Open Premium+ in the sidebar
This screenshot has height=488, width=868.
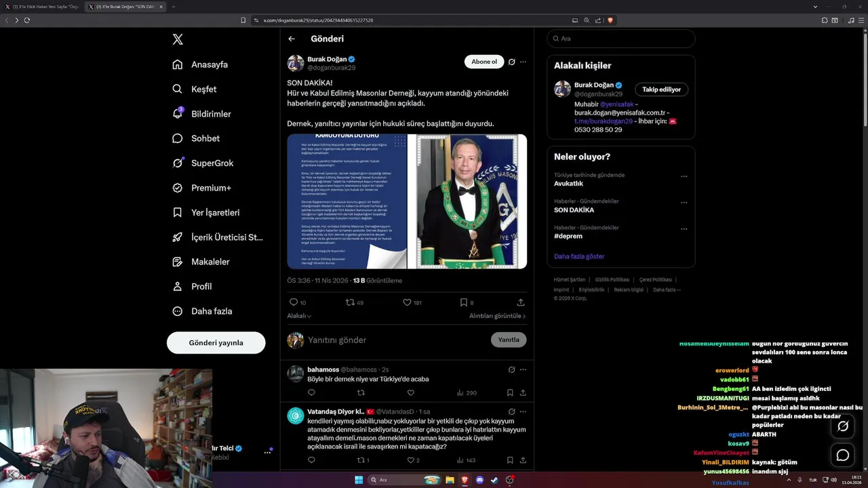click(x=202, y=188)
